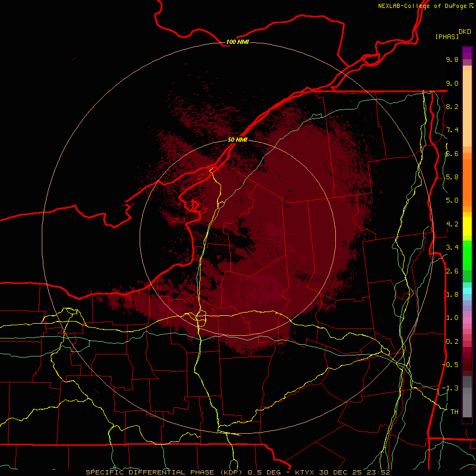Click the NEXLAB-College of DuPage credit text
This screenshot has width=476, height=476.
click(x=423, y=6)
